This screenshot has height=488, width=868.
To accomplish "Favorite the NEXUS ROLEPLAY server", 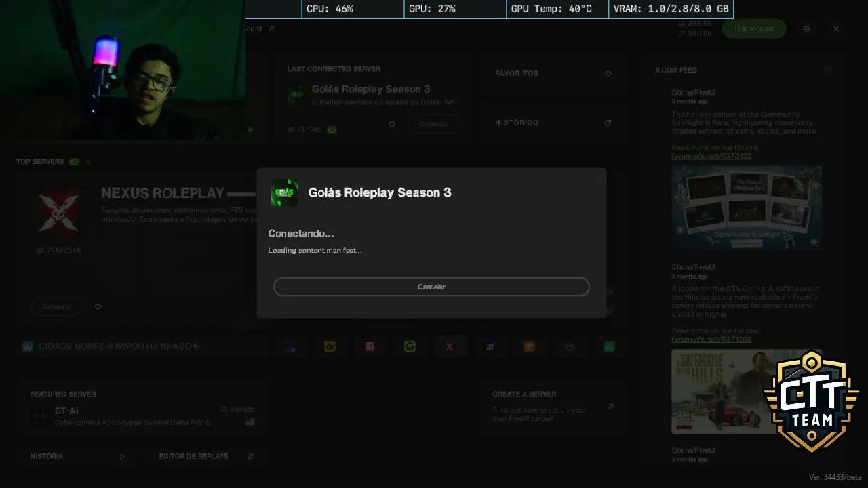I will click(x=98, y=307).
